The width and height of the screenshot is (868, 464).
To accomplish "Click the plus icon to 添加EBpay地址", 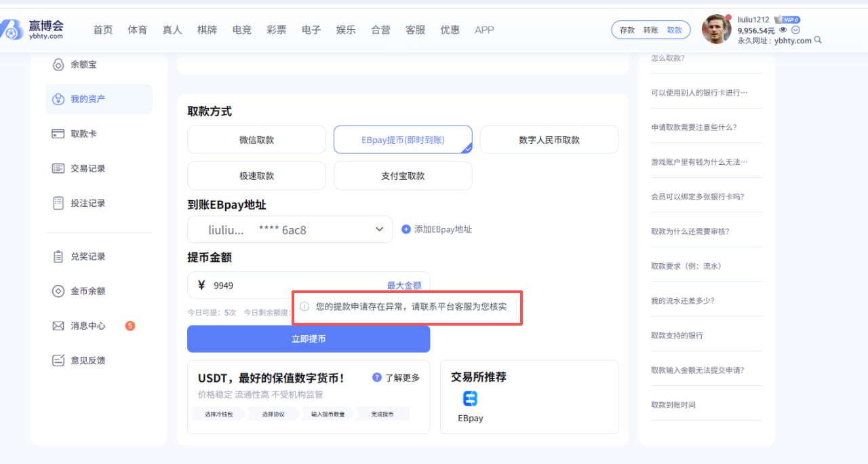I will pyautogui.click(x=406, y=229).
